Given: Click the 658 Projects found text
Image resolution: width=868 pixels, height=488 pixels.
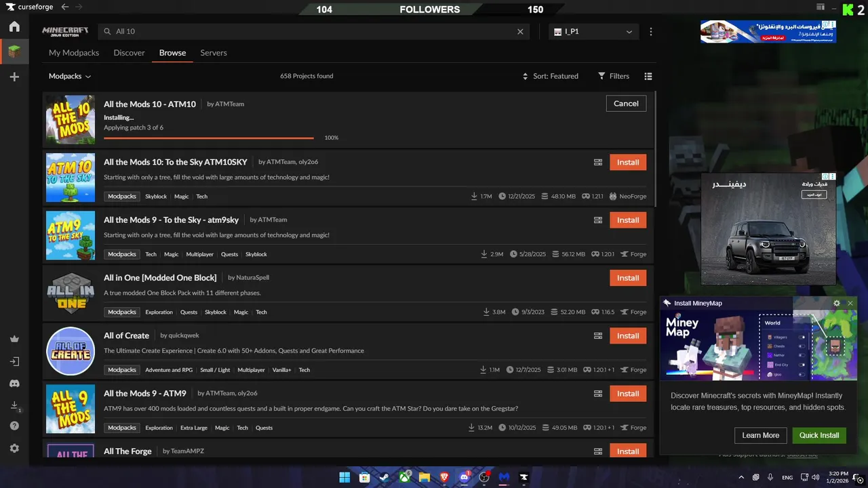Looking at the screenshot, I should 307,77.
